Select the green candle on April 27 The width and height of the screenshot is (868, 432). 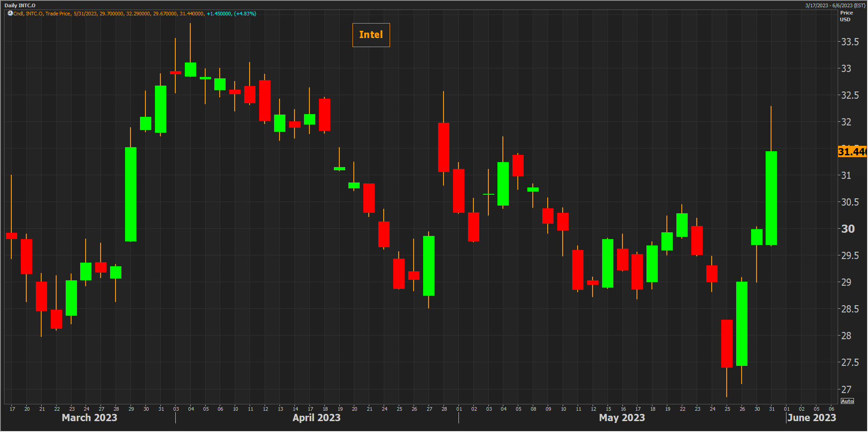tap(429, 266)
